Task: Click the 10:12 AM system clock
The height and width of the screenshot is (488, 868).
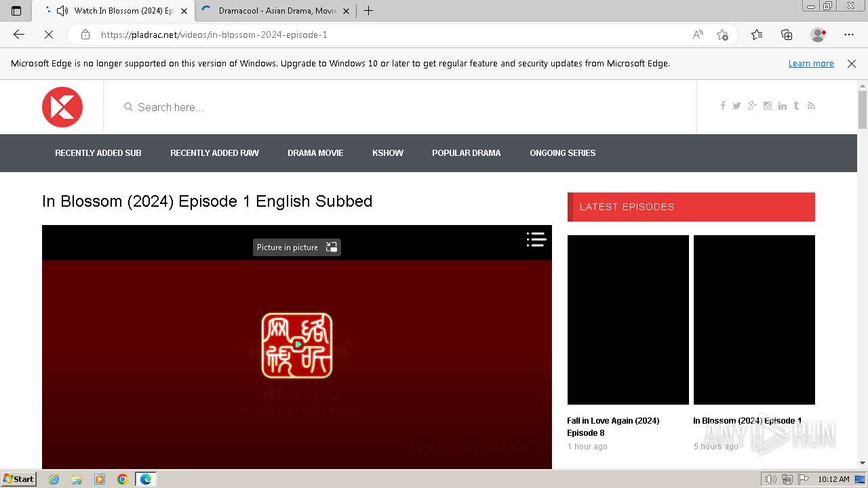Action: click(x=833, y=479)
